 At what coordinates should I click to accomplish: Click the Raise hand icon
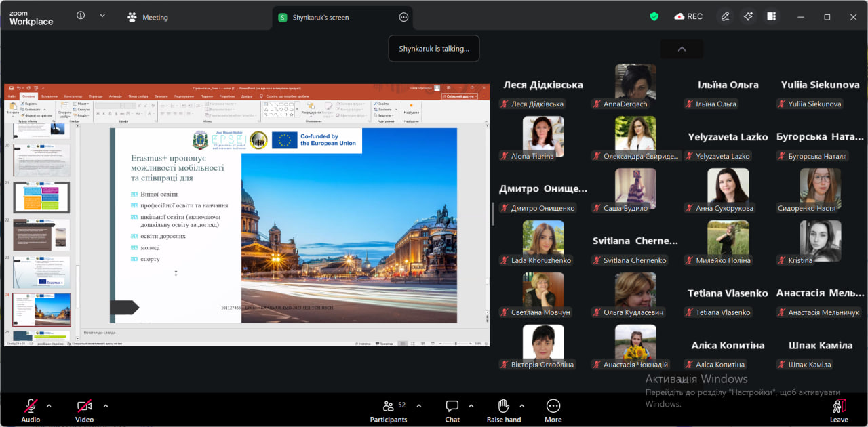pyautogui.click(x=503, y=410)
